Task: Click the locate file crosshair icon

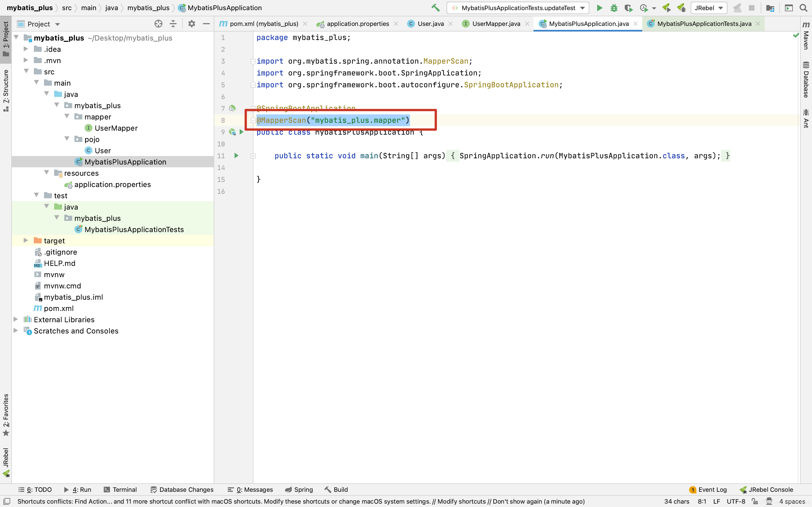Action: click(x=158, y=24)
